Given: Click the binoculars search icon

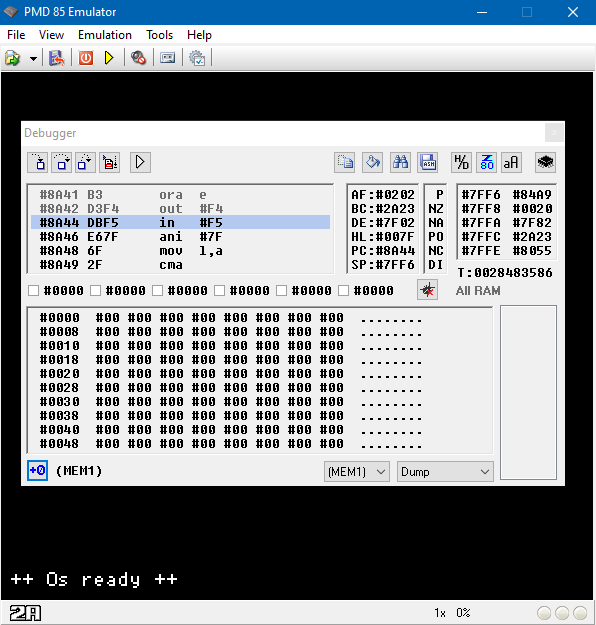Looking at the screenshot, I should 400,162.
